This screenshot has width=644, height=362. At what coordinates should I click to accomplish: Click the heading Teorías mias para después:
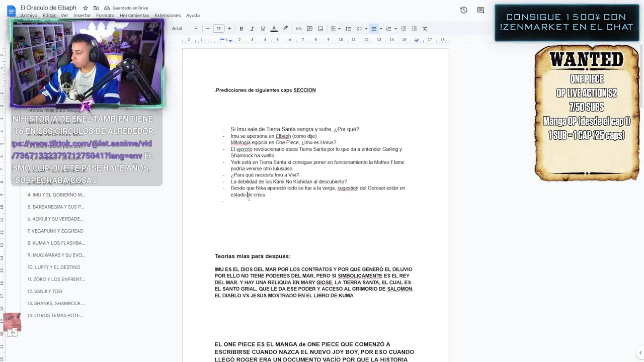point(253,256)
